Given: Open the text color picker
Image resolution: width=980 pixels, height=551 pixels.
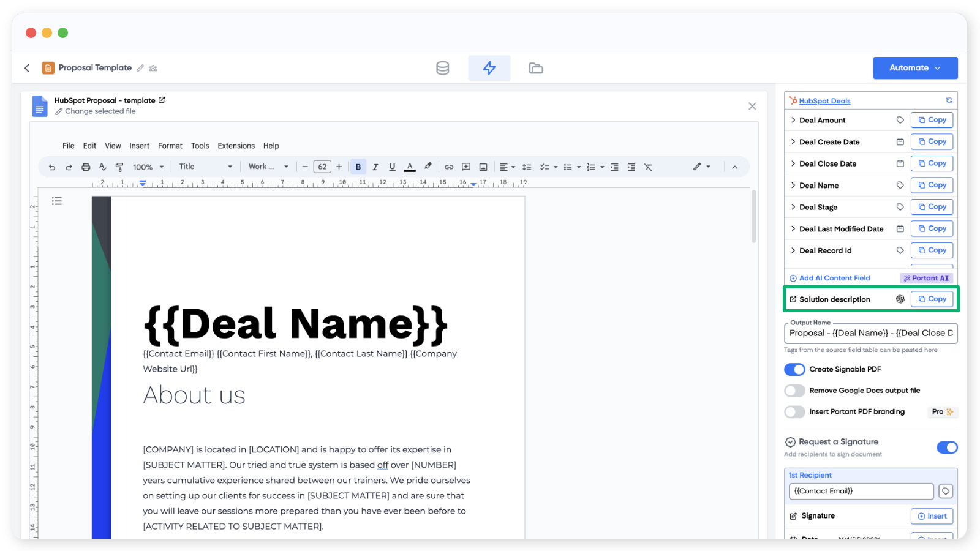Looking at the screenshot, I should [410, 167].
